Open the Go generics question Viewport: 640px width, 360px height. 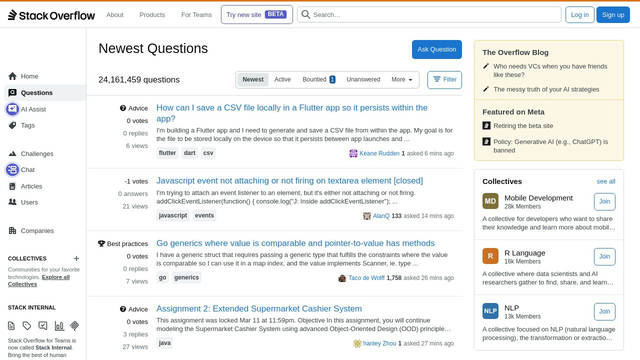296,243
